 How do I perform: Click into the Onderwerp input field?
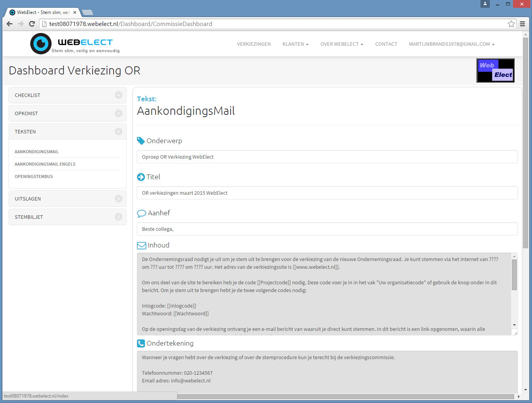[x=327, y=157]
